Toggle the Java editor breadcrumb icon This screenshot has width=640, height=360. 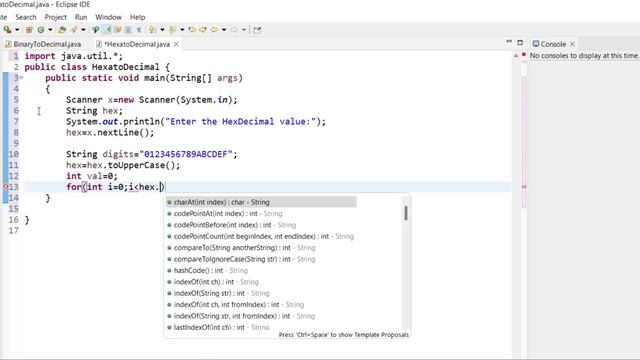click(96, 30)
